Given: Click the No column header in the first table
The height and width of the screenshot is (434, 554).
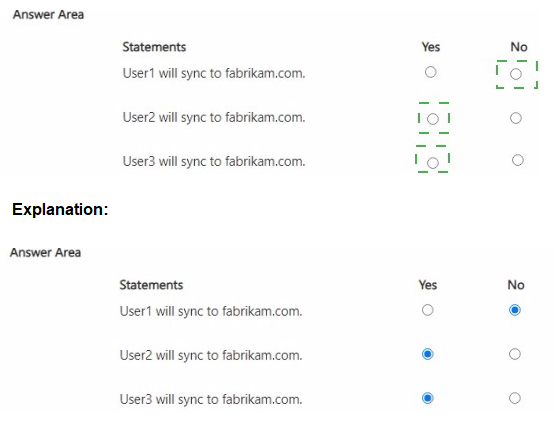Looking at the screenshot, I should pyautogui.click(x=519, y=47).
